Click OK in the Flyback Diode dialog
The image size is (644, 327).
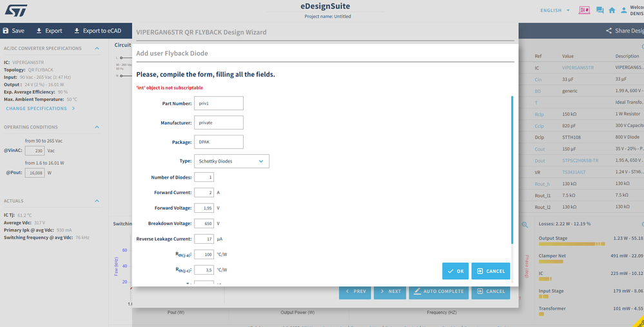point(456,271)
